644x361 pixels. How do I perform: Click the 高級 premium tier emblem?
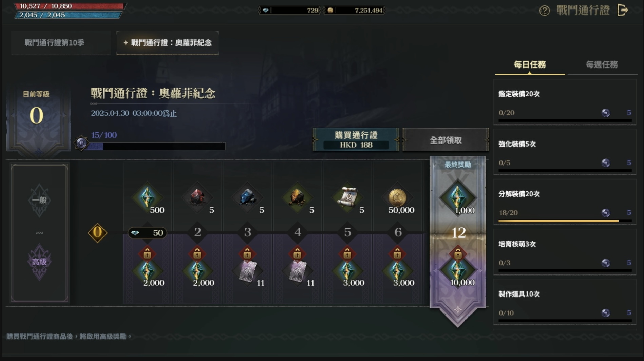point(39,262)
